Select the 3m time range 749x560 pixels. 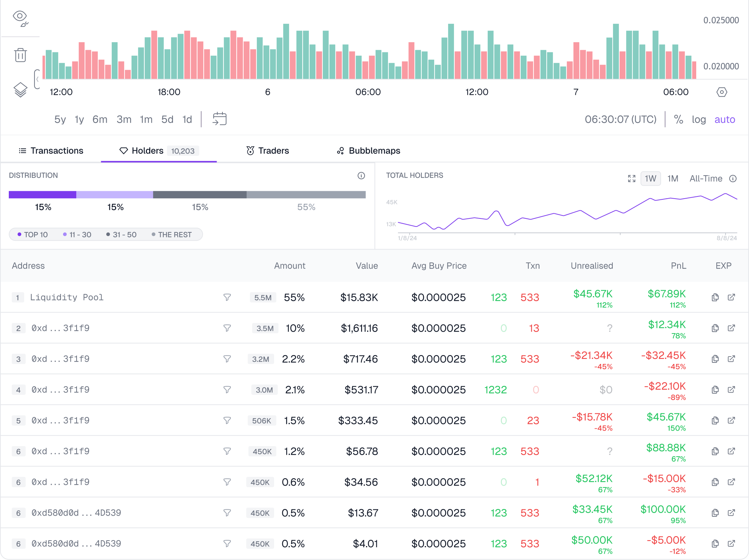pos(124,119)
